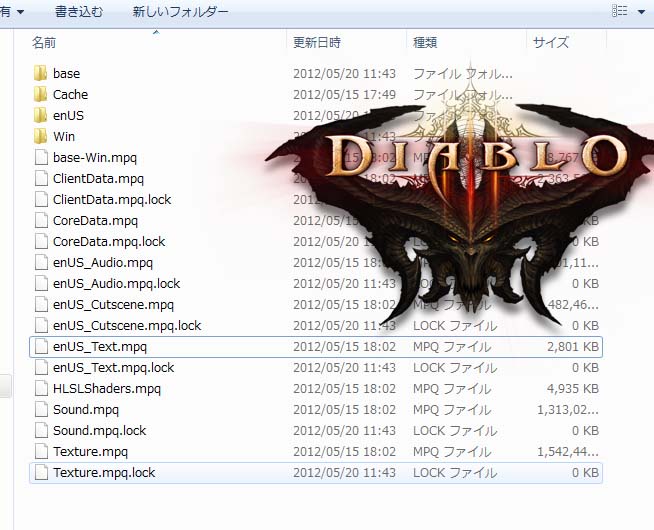Click the Cache folder icon
This screenshot has height=530, width=654.
(x=40, y=95)
